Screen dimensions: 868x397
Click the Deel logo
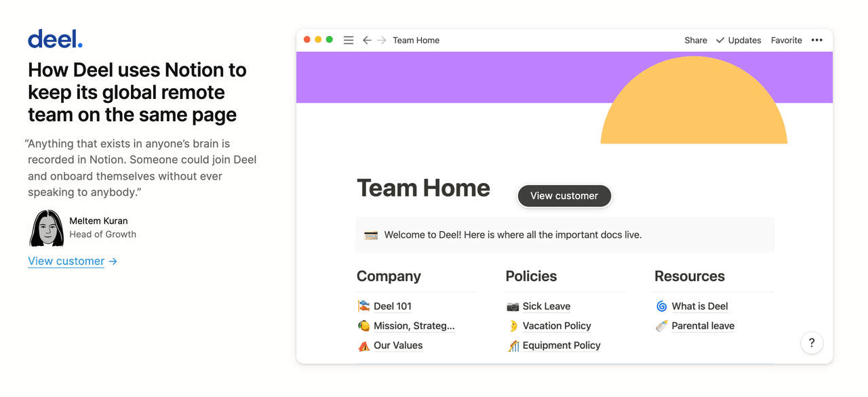coord(55,39)
